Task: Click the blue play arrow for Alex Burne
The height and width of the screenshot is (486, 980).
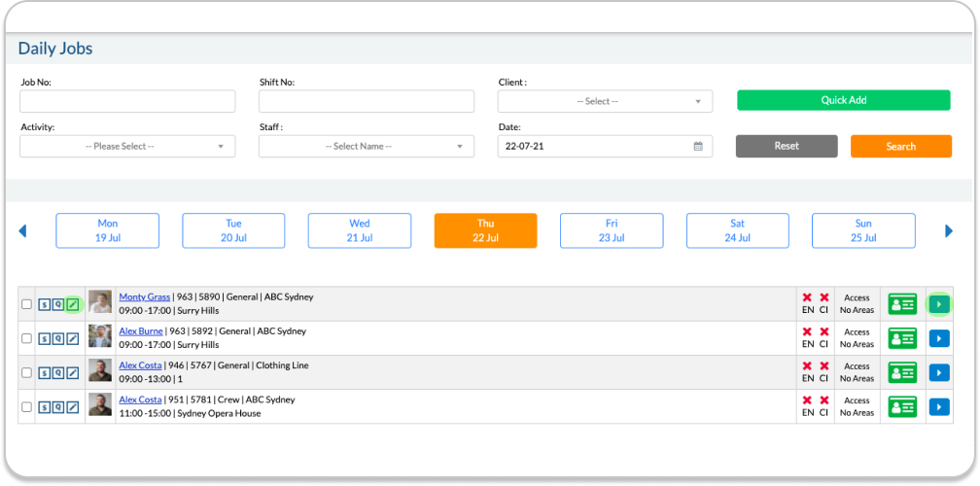Action: pyautogui.click(x=938, y=338)
